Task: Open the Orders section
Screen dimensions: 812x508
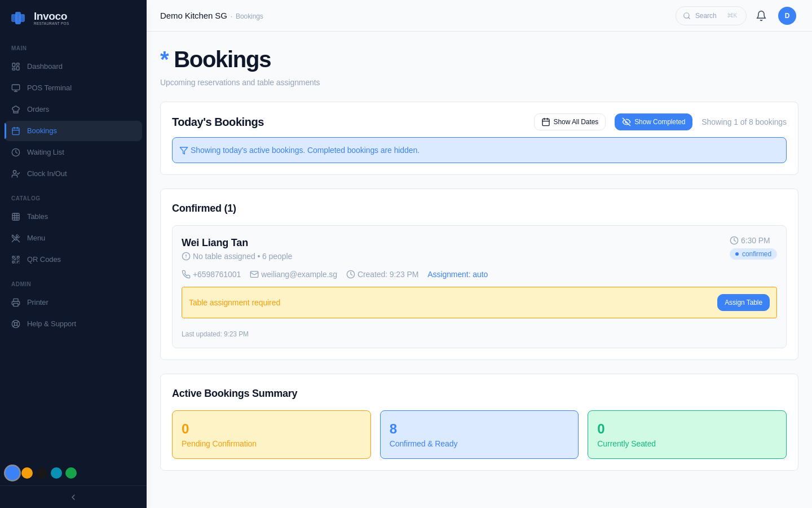Action: coord(38,109)
